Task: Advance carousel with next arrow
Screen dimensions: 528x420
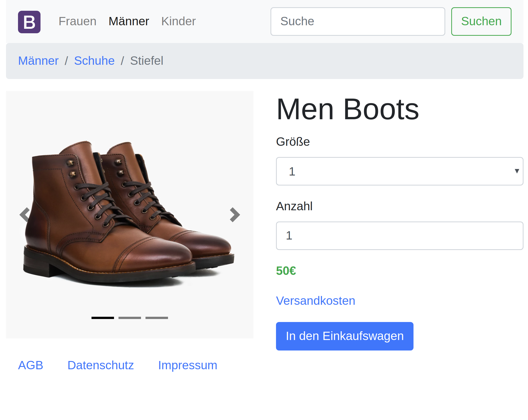Action: pyautogui.click(x=234, y=215)
